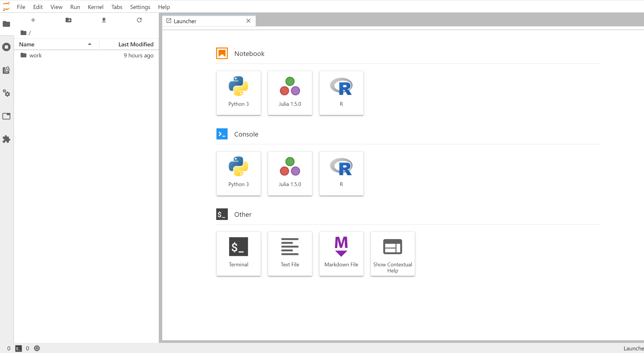This screenshot has height=353, width=644.
Task: Launch an R notebook
Action: [x=341, y=93]
